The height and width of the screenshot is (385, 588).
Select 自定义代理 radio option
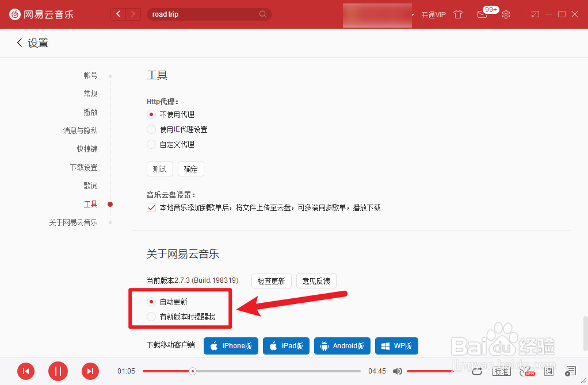click(x=151, y=144)
